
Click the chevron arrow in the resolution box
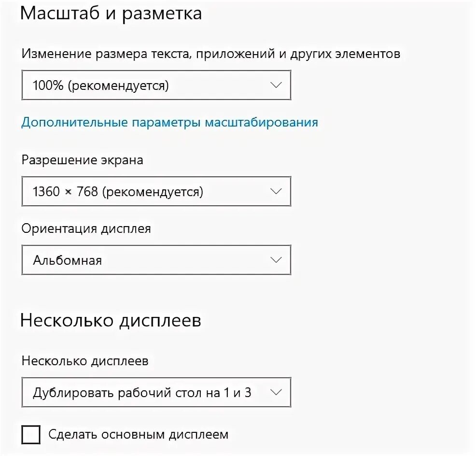pos(276,191)
